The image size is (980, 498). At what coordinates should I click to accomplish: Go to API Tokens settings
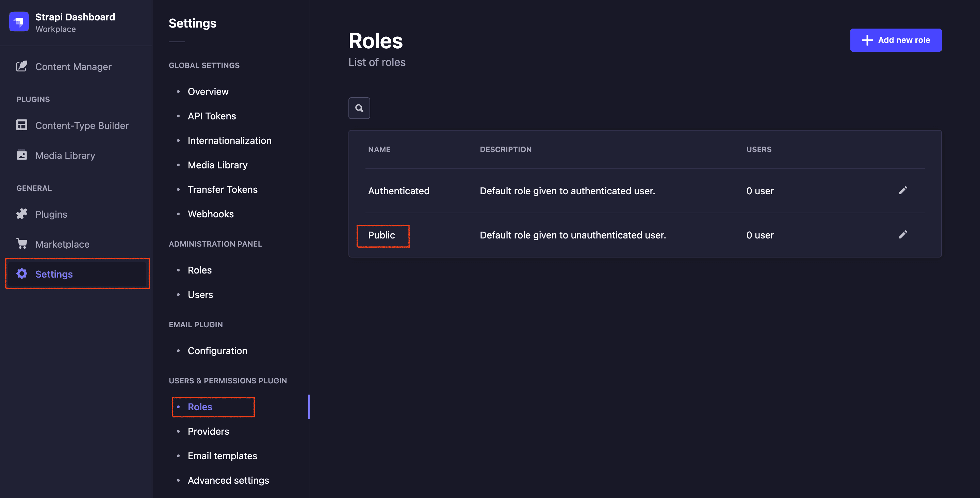(x=212, y=116)
